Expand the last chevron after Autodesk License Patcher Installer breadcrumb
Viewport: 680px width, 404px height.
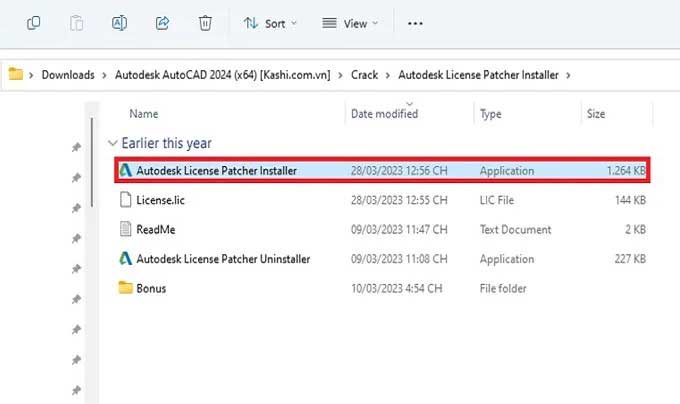coord(568,75)
